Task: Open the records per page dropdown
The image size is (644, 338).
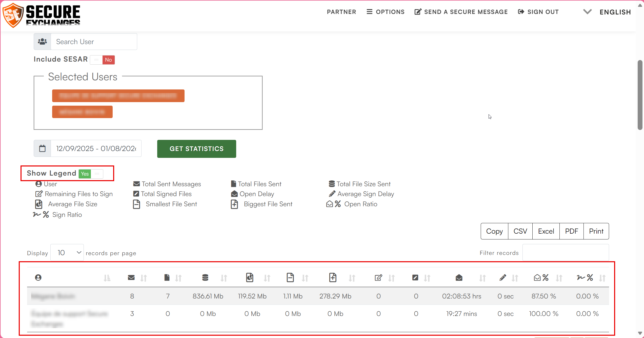Action: click(67, 253)
